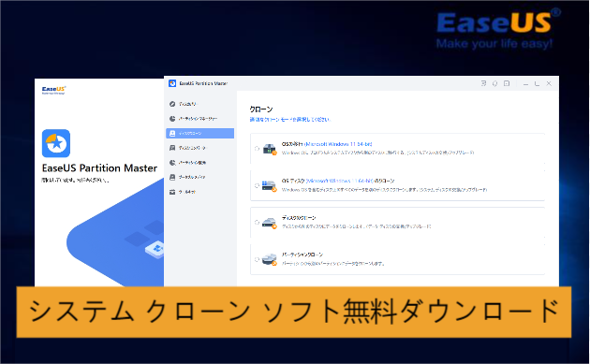Open the Partition Recovery sidebar item
Viewport: 590px width, 364px height.
[187, 163]
